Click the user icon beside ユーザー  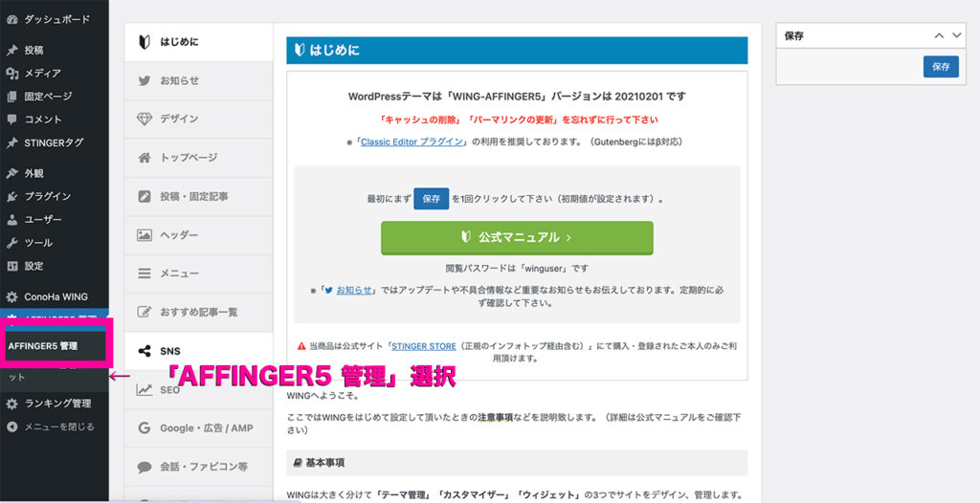point(11,219)
